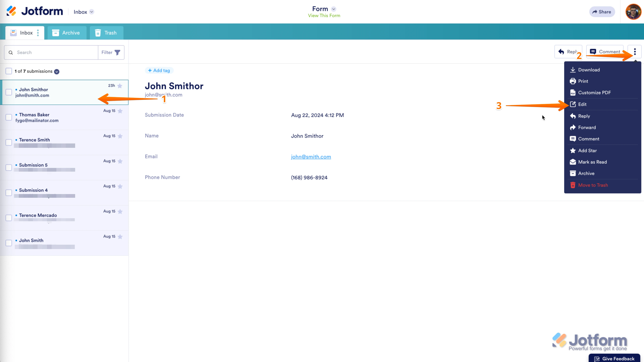Check the Thomas Baker submission checkbox

pyautogui.click(x=9, y=117)
